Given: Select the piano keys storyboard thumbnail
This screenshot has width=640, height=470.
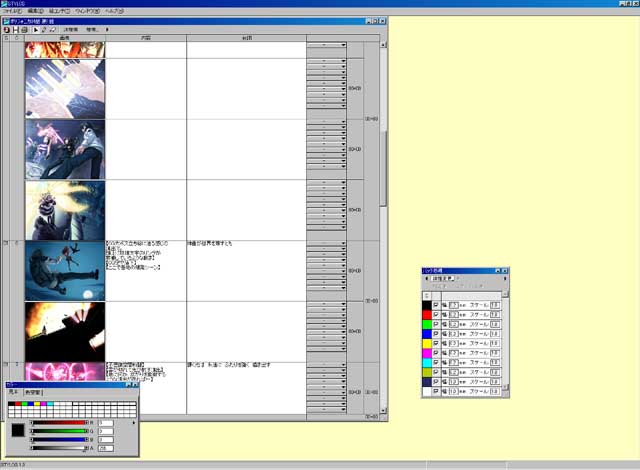Looking at the screenshot, I should point(65,89).
